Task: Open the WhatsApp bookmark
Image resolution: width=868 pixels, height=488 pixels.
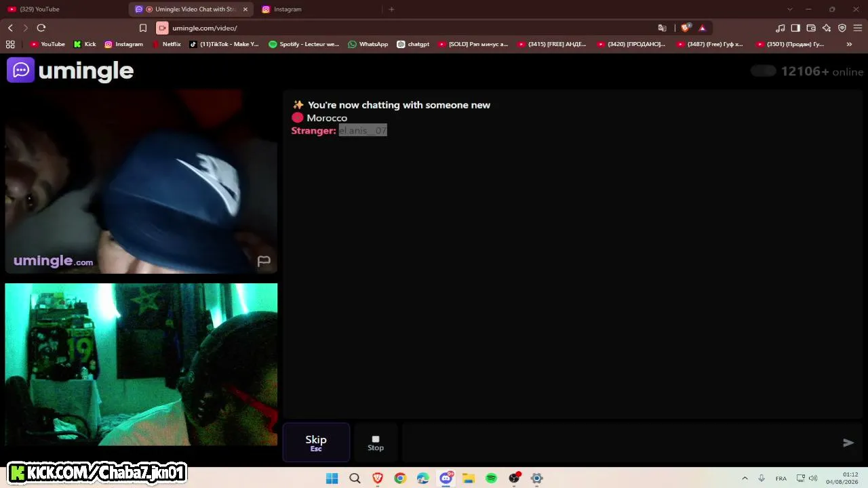Action: pos(368,44)
